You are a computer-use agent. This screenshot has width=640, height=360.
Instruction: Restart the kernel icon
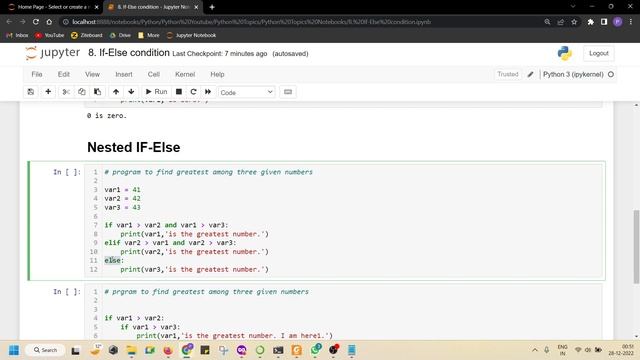(x=193, y=92)
